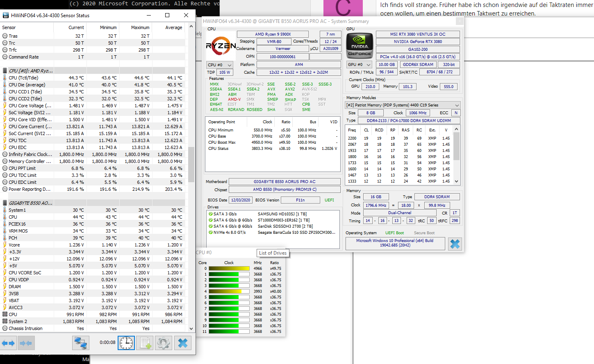Click the AMD Ryzen 9 5900X name field
This screenshot has width=594, height=364.
(x=273, y=34)
